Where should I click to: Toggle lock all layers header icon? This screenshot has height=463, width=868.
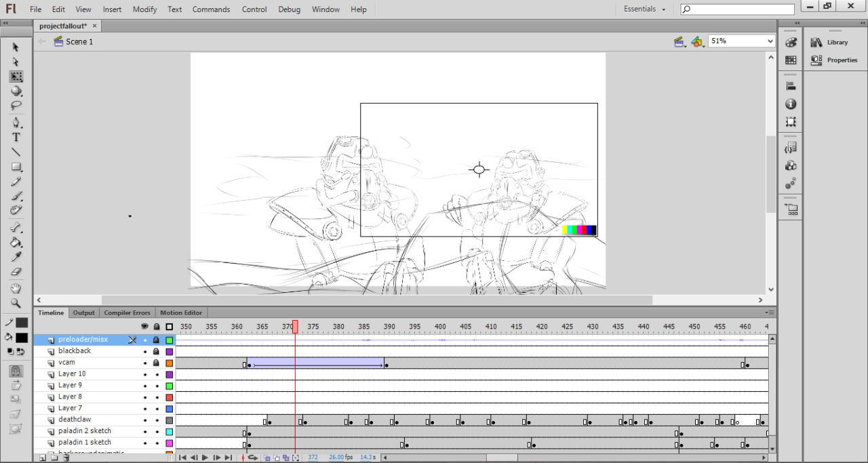click(x=157, y=327)
